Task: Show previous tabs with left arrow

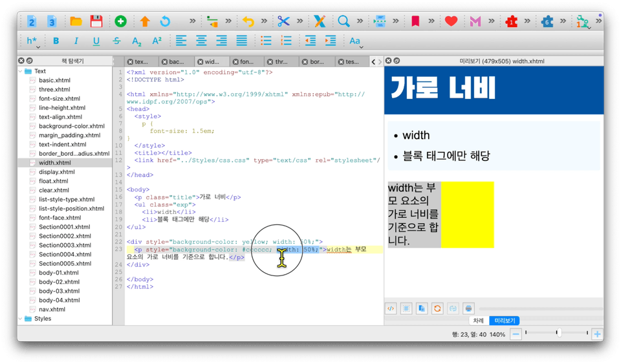Action: click(x=373, y=61)
